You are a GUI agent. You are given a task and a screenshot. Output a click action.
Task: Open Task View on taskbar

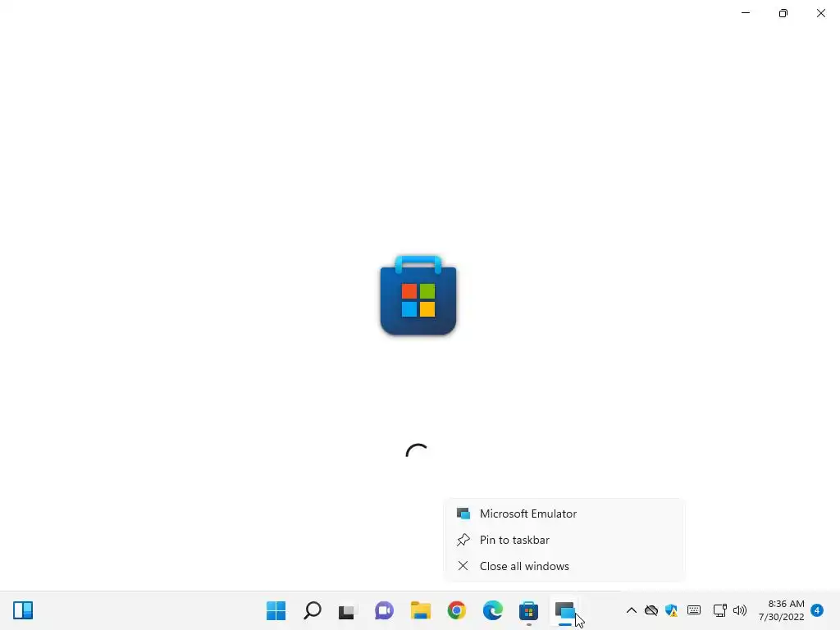click(348, 611)
